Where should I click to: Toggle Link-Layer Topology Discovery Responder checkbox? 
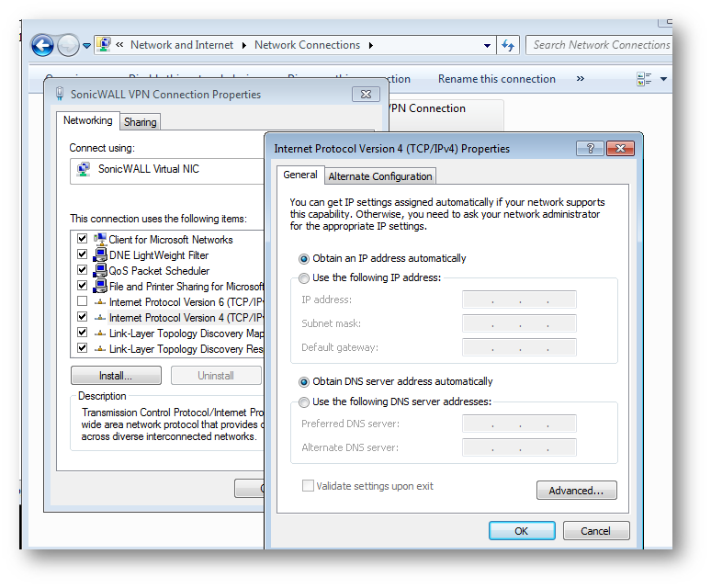tap(82, 348)
